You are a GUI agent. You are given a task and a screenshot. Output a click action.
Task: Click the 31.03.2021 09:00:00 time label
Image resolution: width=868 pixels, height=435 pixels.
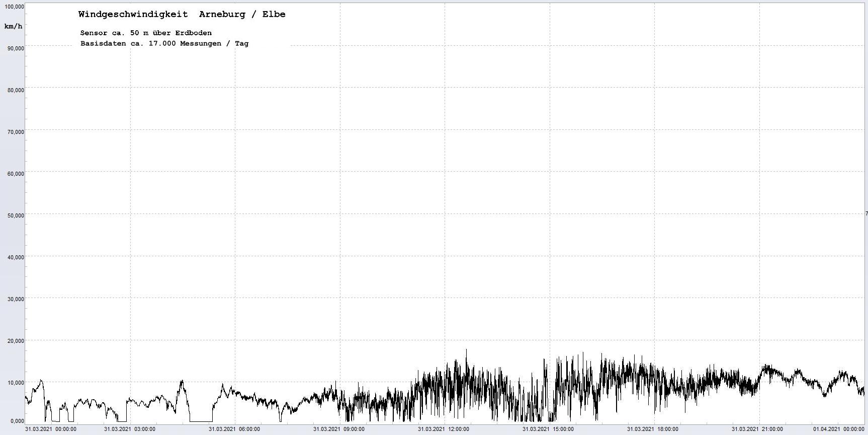pyautogui.click(x=339, y=429)
